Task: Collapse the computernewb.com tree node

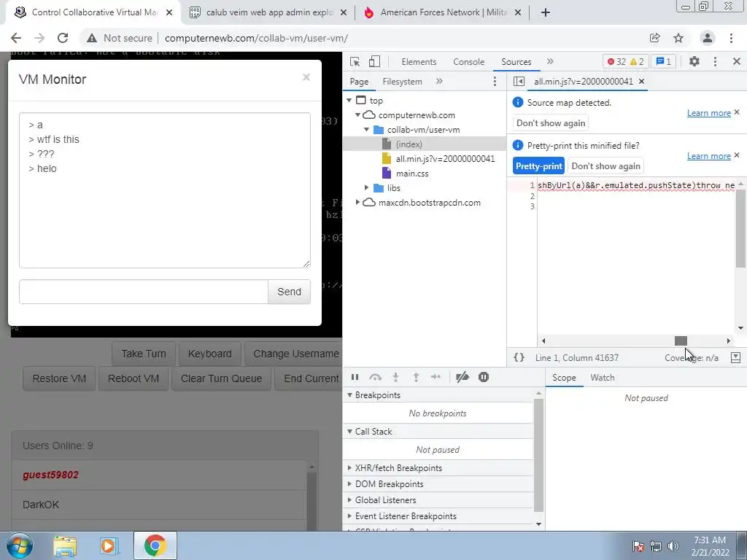Action: click(357, 114)
